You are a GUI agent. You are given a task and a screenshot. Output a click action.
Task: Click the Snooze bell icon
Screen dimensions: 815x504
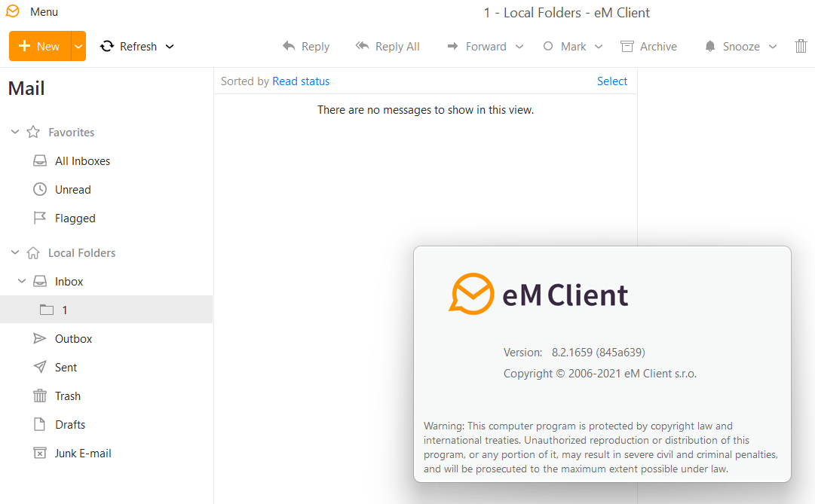710,46
